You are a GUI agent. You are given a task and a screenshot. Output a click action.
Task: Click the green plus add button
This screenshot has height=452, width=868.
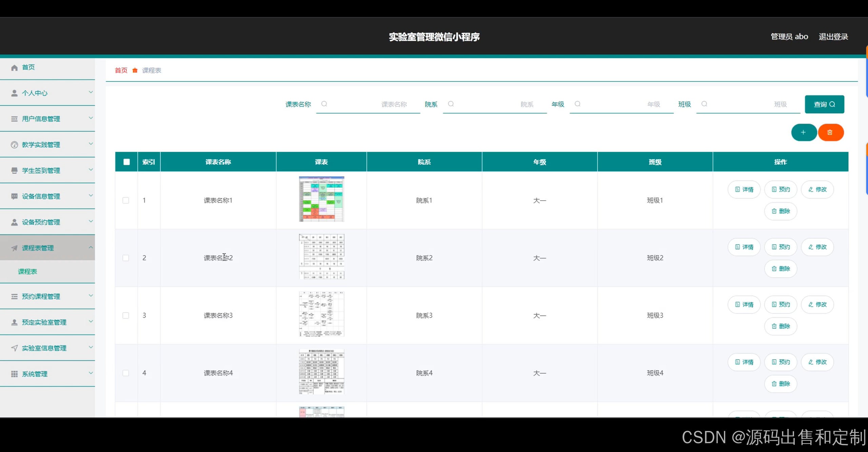coord(803,132)
